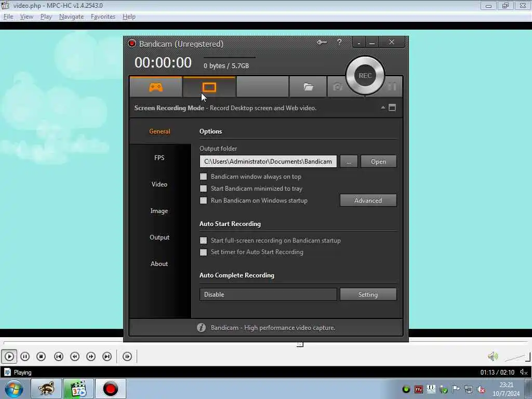
Task: Click the rewind button in MPC-HC
Action: click(75, 356)
